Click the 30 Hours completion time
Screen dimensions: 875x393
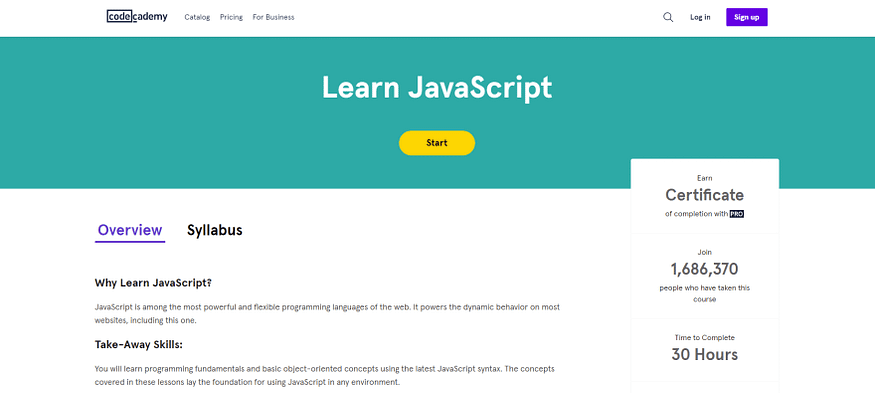(x=704, y=354)
